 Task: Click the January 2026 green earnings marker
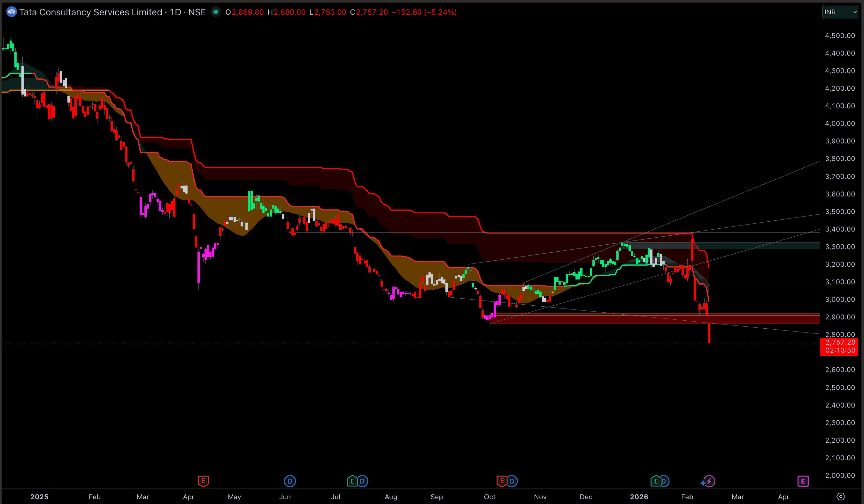(656, 481)
